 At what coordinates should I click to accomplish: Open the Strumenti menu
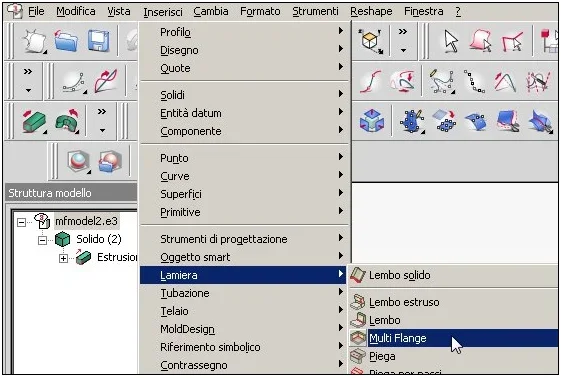[315, 11]
